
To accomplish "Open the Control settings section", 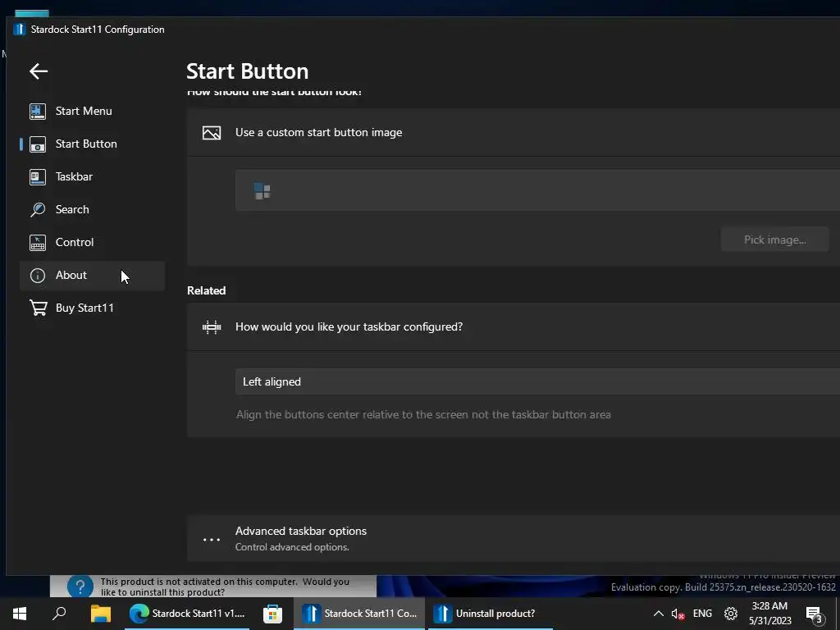I will pos(92,242).
